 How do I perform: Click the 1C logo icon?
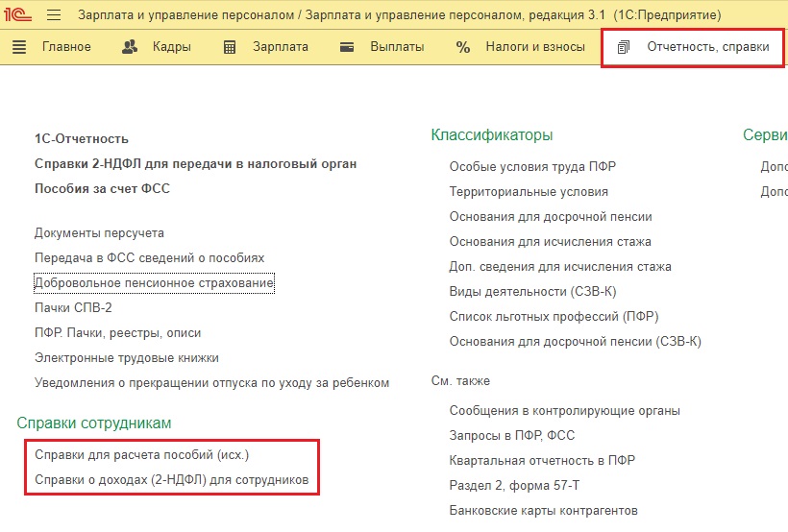pos(17,15)
